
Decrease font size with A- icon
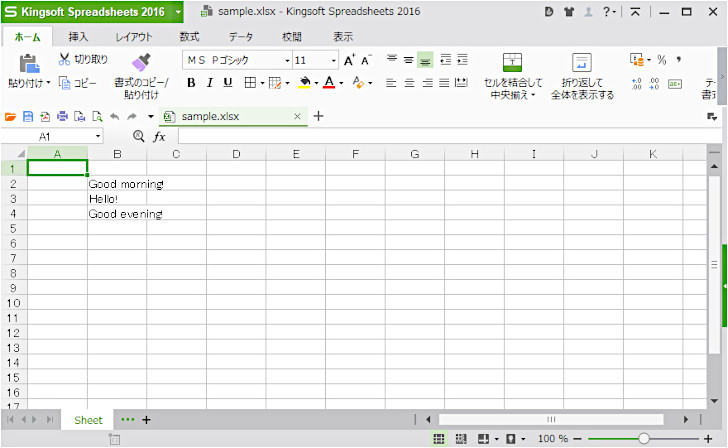point(366,60)
